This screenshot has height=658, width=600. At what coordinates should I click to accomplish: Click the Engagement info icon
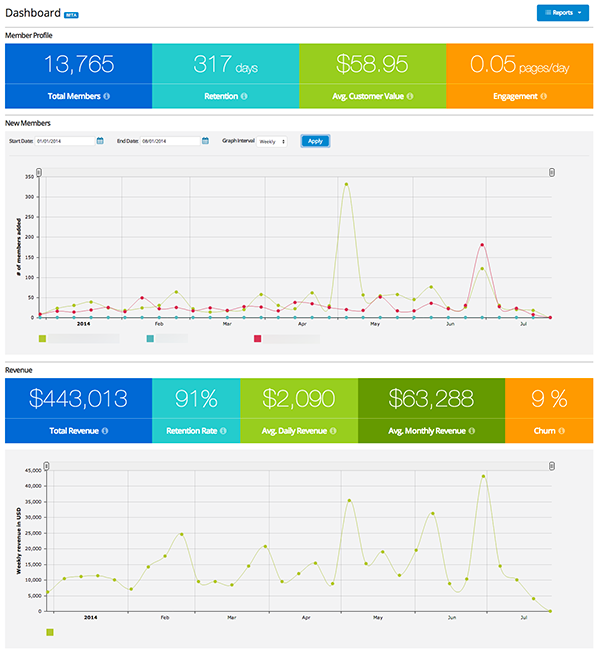(x=543, y=96)
